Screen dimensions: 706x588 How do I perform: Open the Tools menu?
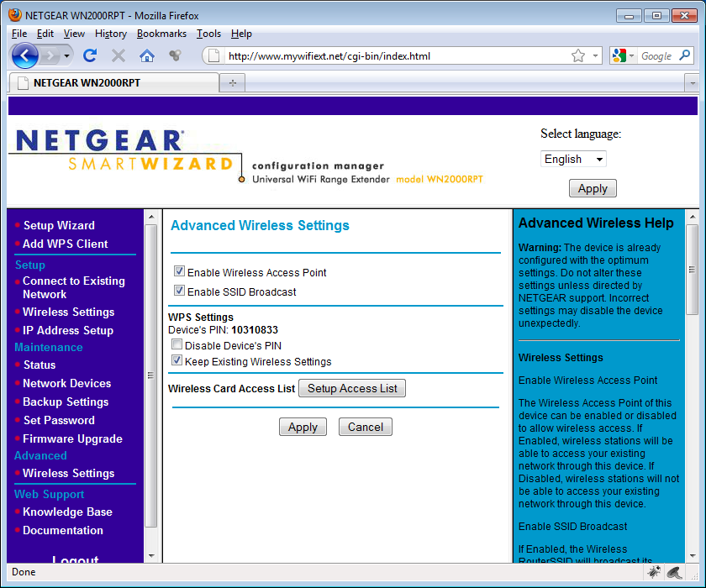tap(208, 34)
